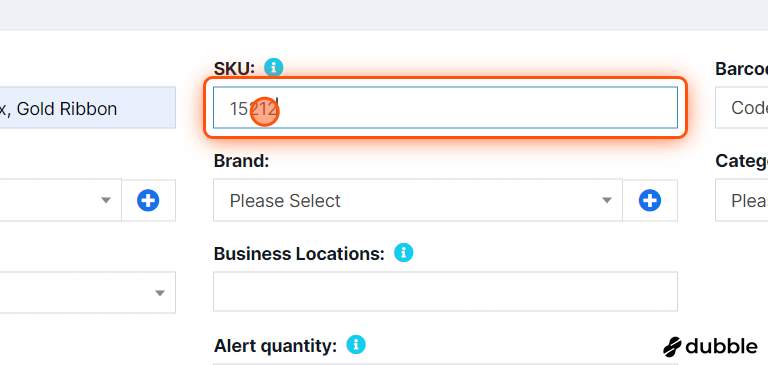Expand Brand dropdown using its arrow
768x365 pixels.
607,200
